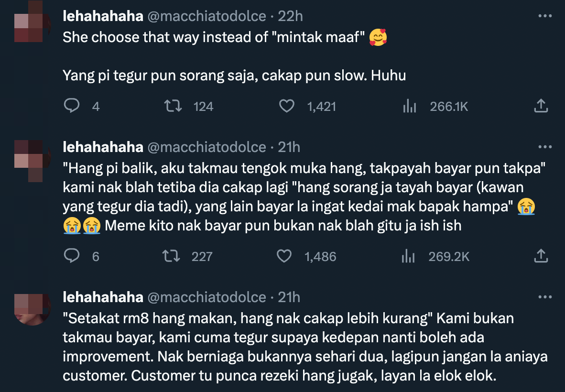The image size is (565, 392).
Task: Open more options on the first tweet
Action: point(545,16)
